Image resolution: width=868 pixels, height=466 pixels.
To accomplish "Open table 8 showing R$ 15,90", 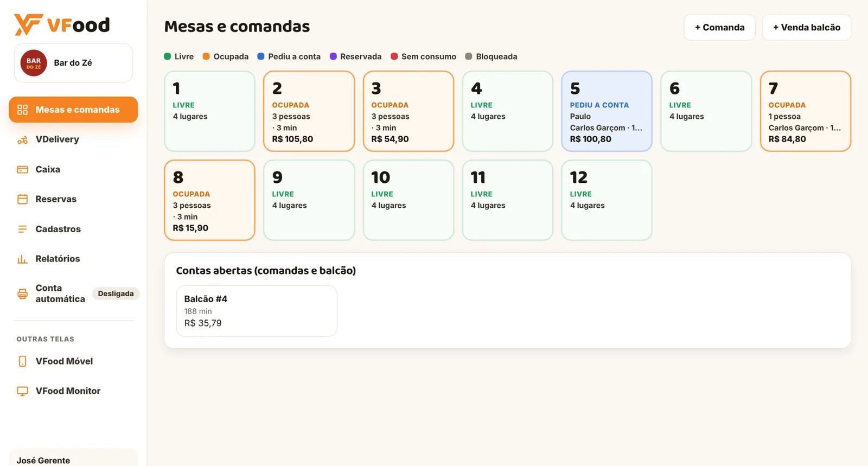I will [x=210, y=200].
